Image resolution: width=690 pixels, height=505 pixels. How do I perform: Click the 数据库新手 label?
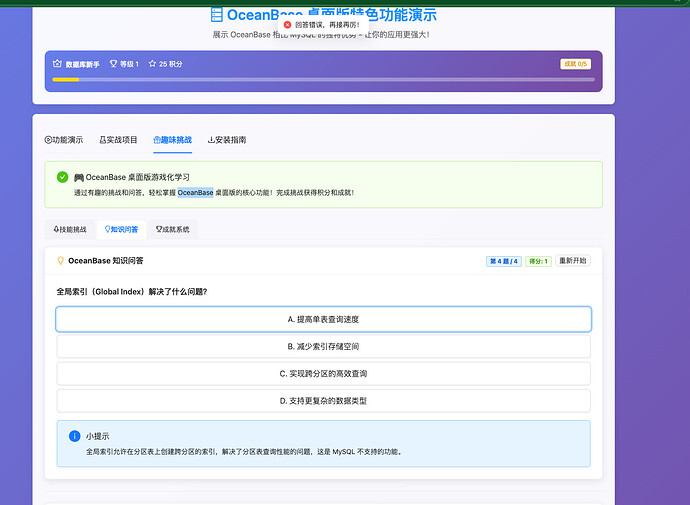(83, 64)
